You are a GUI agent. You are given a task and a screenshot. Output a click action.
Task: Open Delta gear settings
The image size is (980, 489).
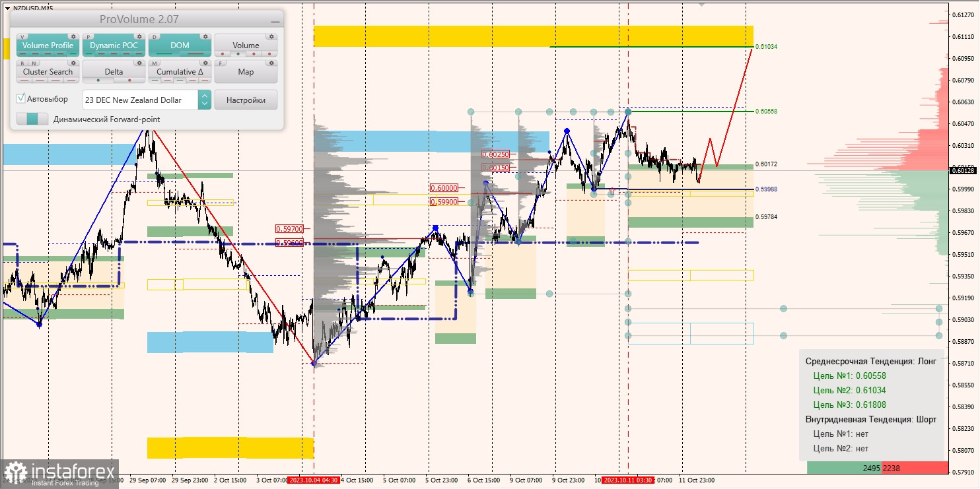click(x=139, y=63)
